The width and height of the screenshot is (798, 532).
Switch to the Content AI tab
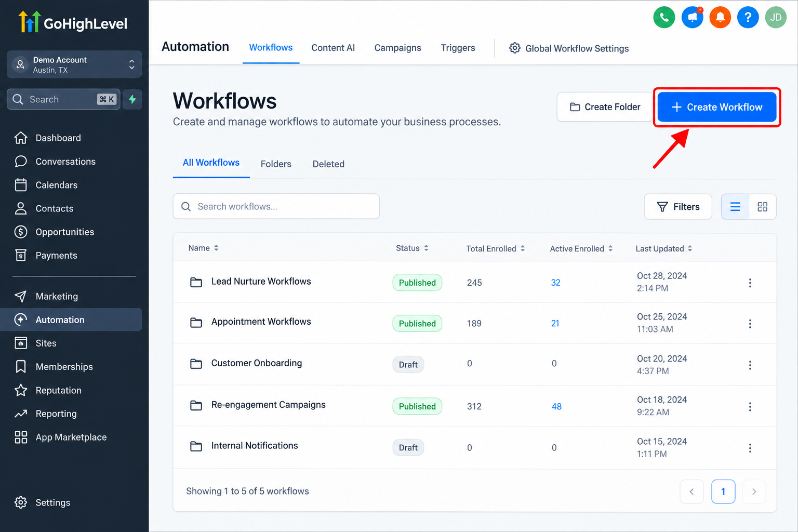click(333, 48)
